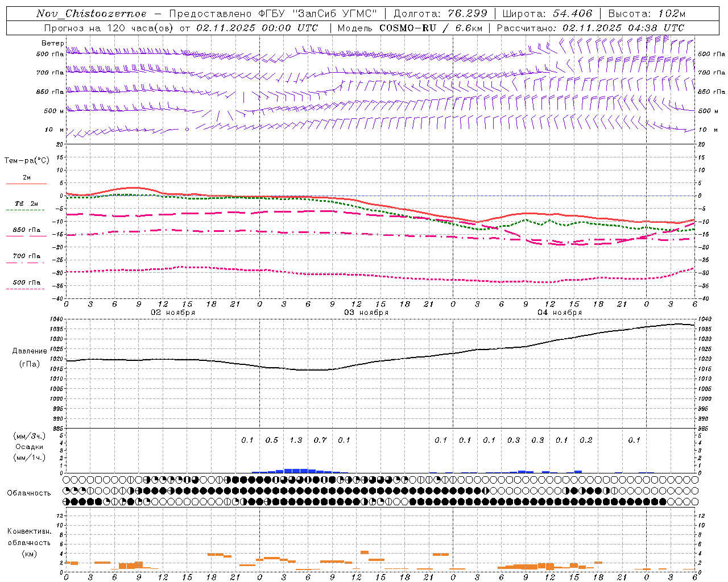
Task: Click the '10 м' wind level label on left
Action: (x=55, y=130)
